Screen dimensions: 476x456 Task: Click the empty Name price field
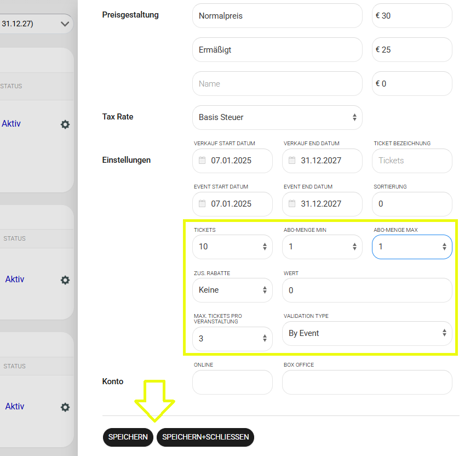click(x=277, y=84)
